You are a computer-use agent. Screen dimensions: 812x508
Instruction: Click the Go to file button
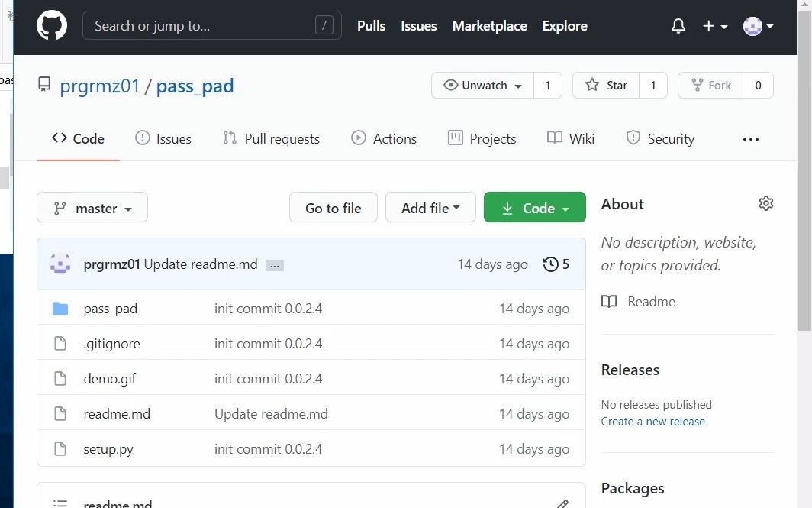click(333, 208)
